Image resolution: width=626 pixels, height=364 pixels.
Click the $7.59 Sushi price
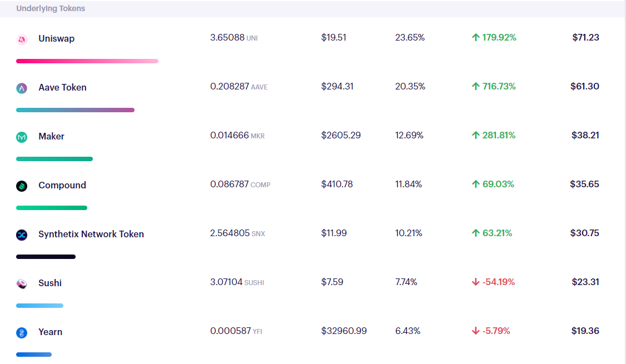click(x=332, y=282)
